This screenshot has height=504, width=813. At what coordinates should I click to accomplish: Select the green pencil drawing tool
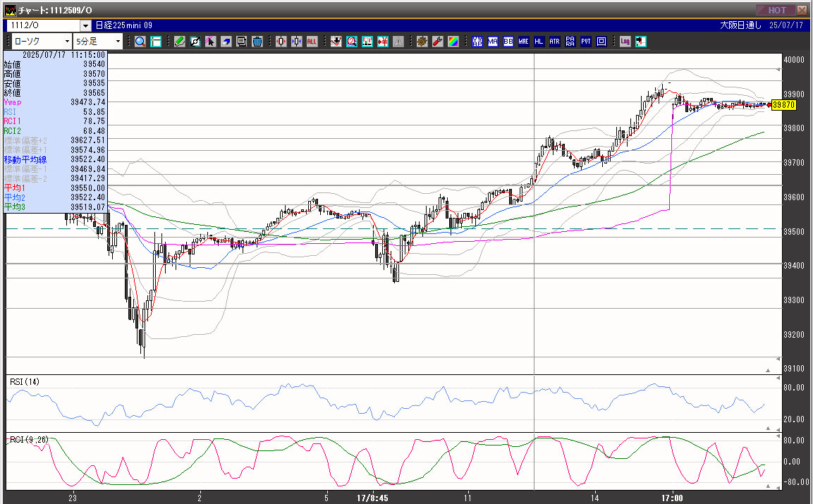point(179,42)
